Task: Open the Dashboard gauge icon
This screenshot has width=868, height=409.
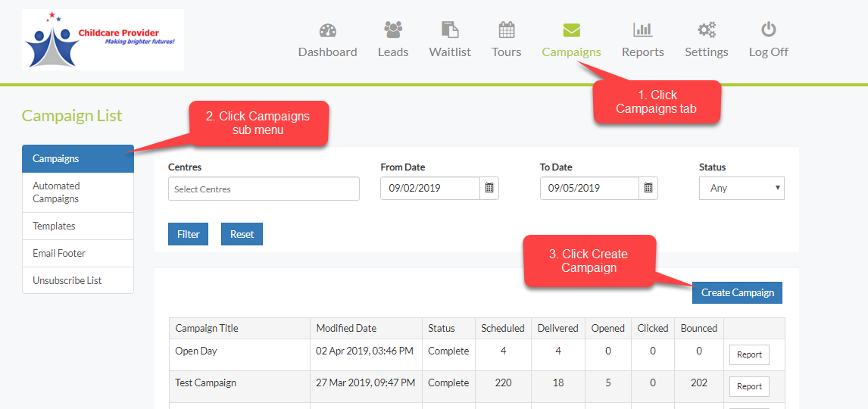Action: click(327, 30)
